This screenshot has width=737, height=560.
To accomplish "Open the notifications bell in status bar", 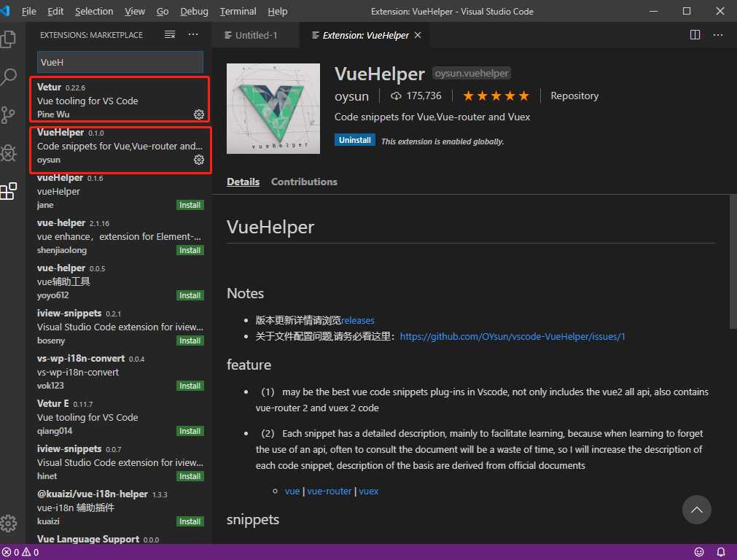I will [x=720, y=552].
